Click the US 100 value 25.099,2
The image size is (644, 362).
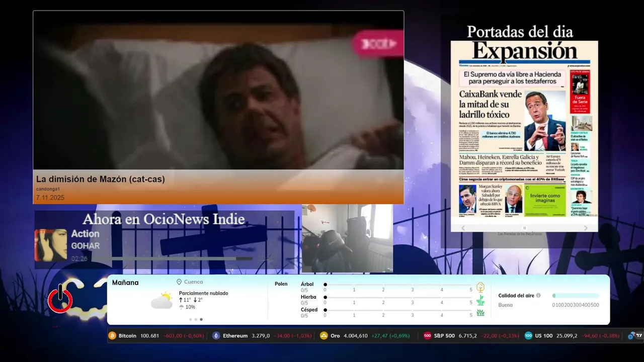566,336
